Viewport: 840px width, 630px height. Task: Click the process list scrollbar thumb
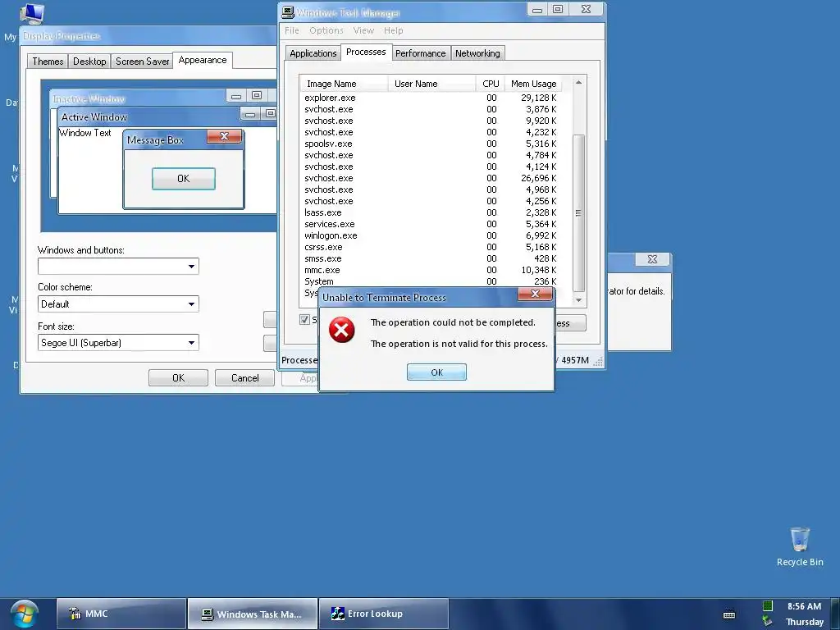(578, 212)
